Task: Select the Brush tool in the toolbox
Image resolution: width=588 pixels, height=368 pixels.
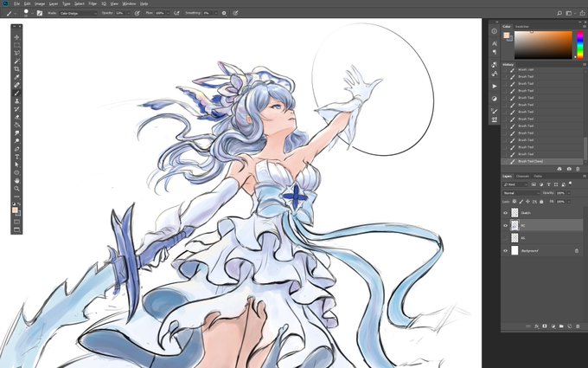Action: click(x=16, y=93)
